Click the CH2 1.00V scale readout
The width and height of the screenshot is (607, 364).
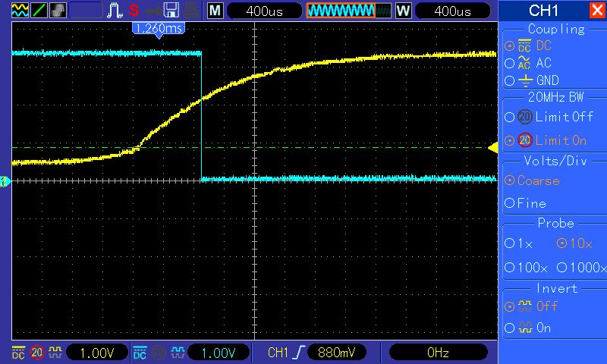219,353
